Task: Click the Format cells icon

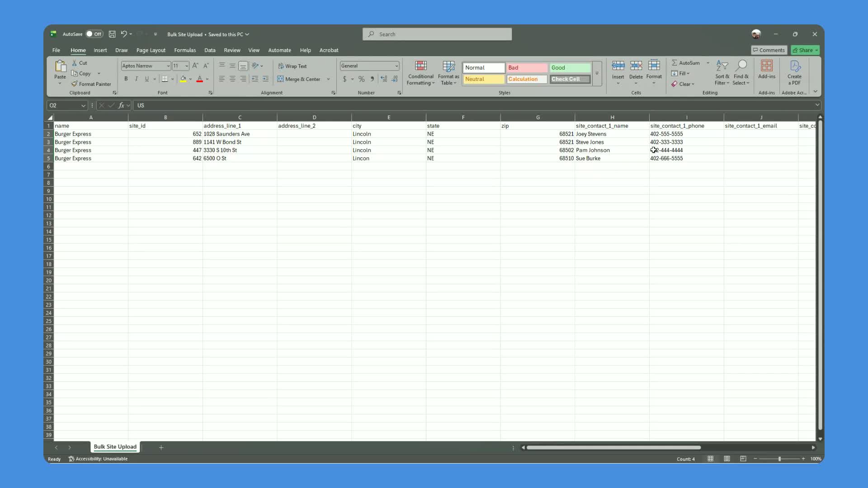Action: click(x=654, y=66)
